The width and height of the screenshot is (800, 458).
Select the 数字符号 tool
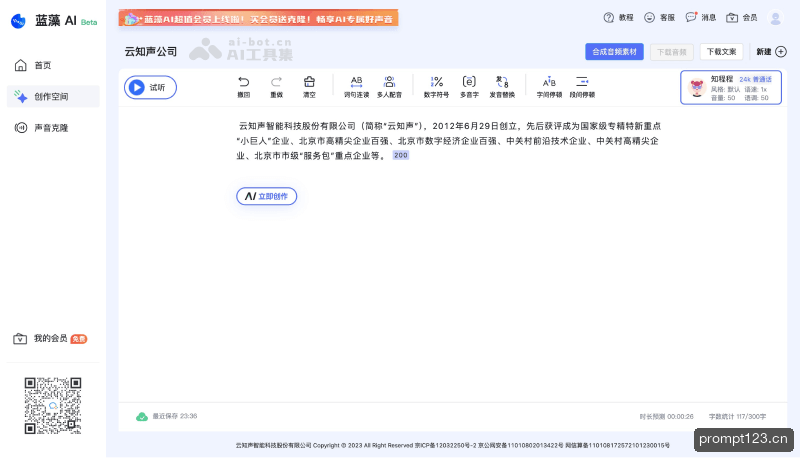click(x=436, y=87)
